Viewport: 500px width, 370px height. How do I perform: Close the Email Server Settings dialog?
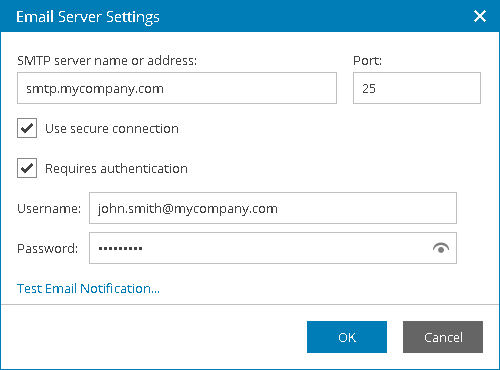pyautogui.click(x=480, y=16)
